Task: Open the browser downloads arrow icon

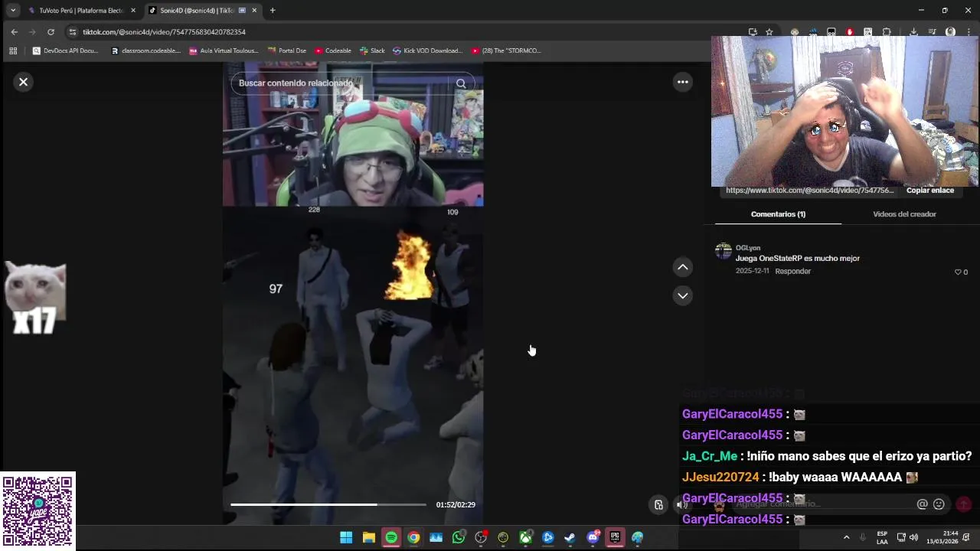Action: coord(913,32)
